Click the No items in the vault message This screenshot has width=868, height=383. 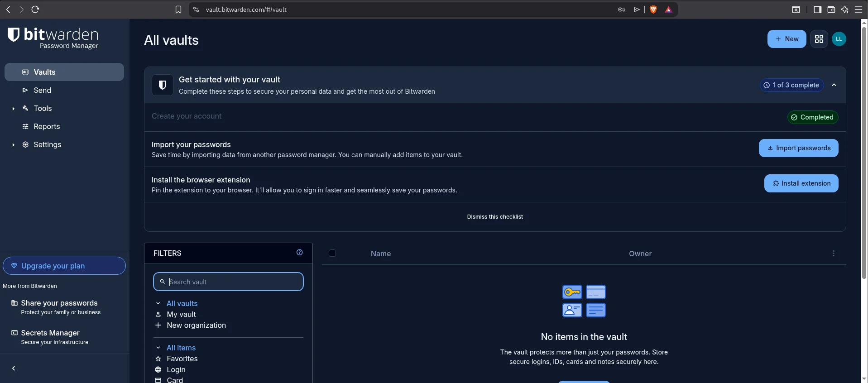pos(584,337)
